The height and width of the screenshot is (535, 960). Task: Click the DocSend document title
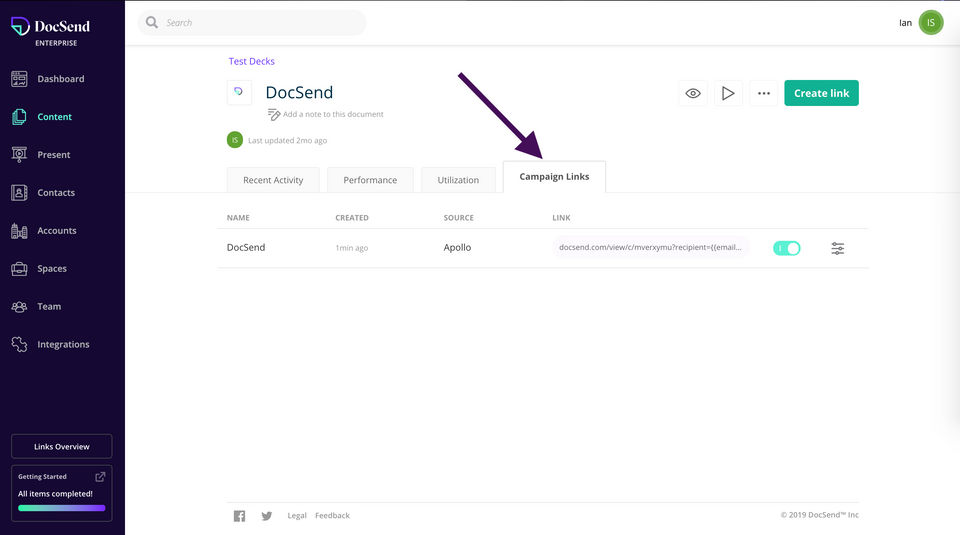299,92
